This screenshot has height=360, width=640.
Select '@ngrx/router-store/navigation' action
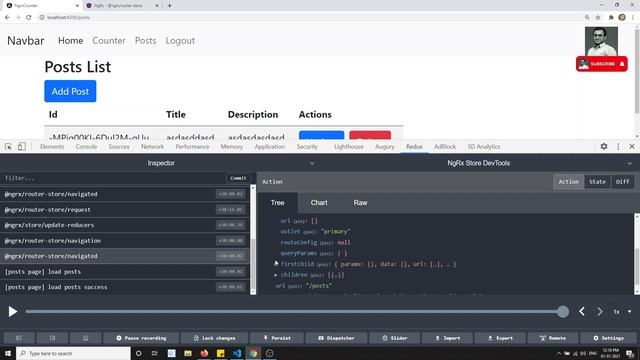[124, 241]
